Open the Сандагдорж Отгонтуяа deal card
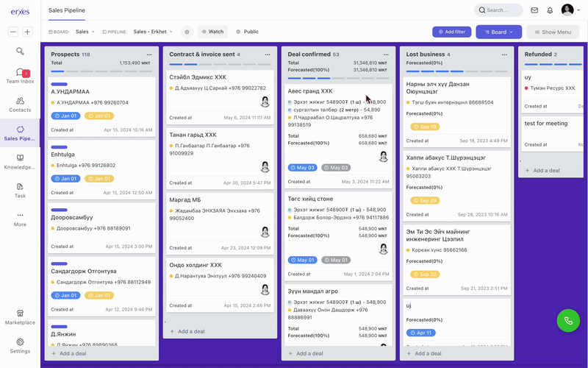 coord(101,286)
